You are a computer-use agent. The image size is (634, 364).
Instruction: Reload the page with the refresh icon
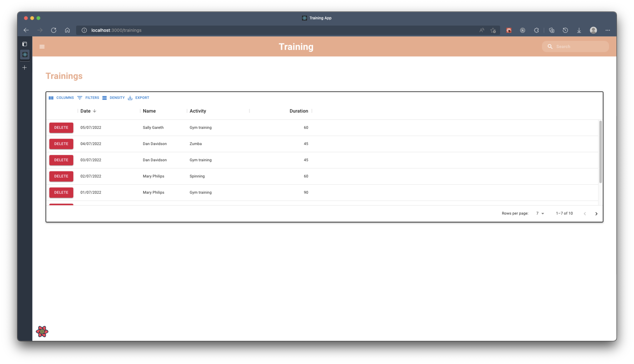pos(54,30)
